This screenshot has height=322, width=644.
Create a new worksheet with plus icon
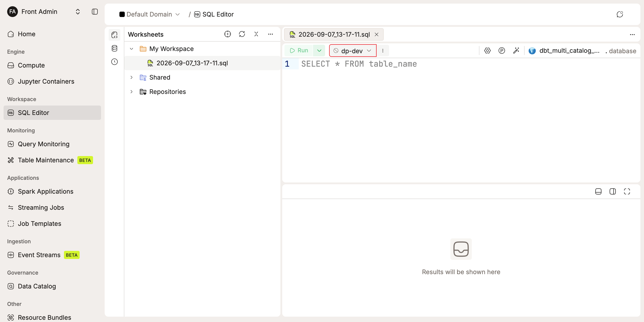[227, 34]
